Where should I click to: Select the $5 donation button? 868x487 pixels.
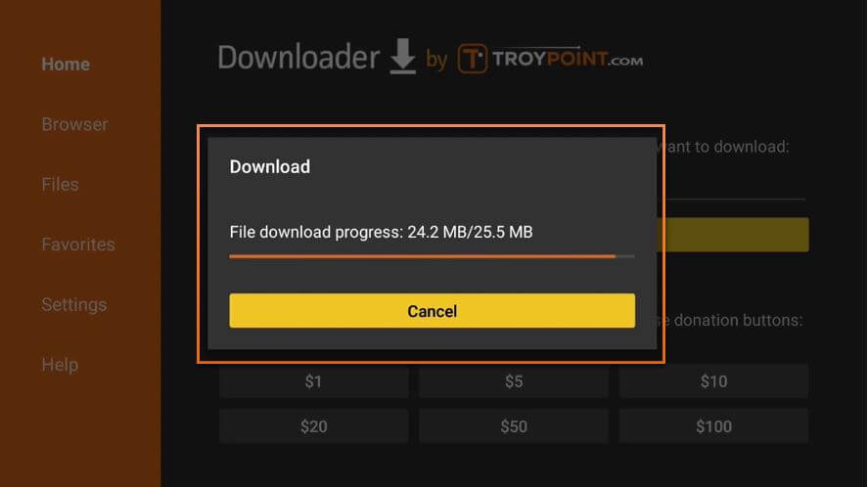pos(514,381)
